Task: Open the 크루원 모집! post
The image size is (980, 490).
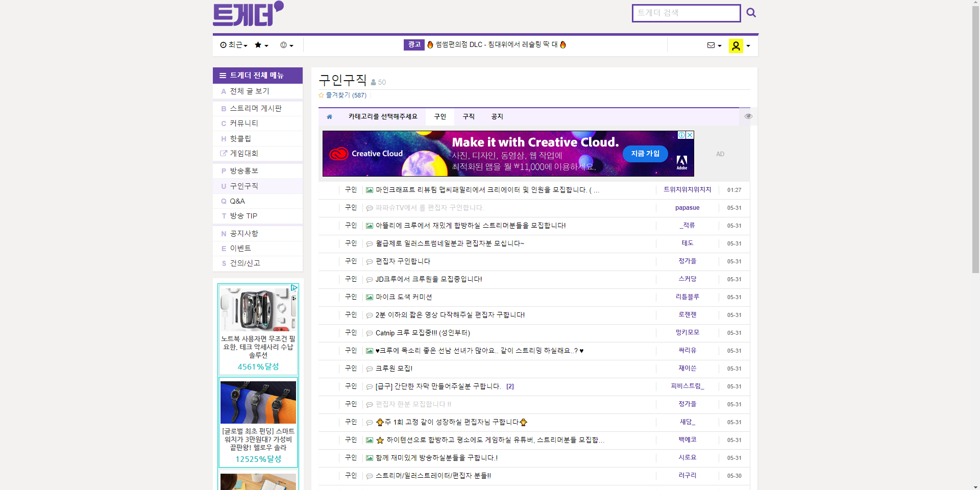Action: point(394,369)
